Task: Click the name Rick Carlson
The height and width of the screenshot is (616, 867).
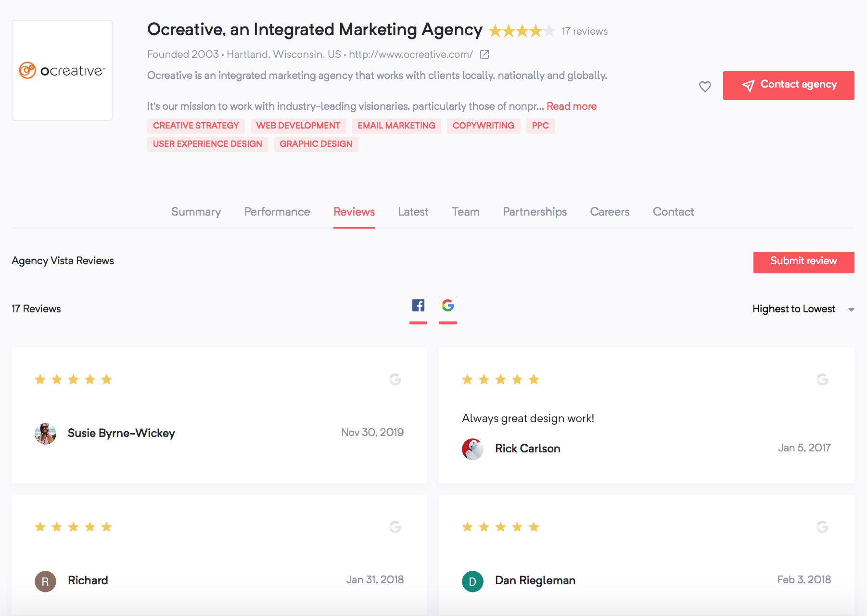Action: point(528,449)
